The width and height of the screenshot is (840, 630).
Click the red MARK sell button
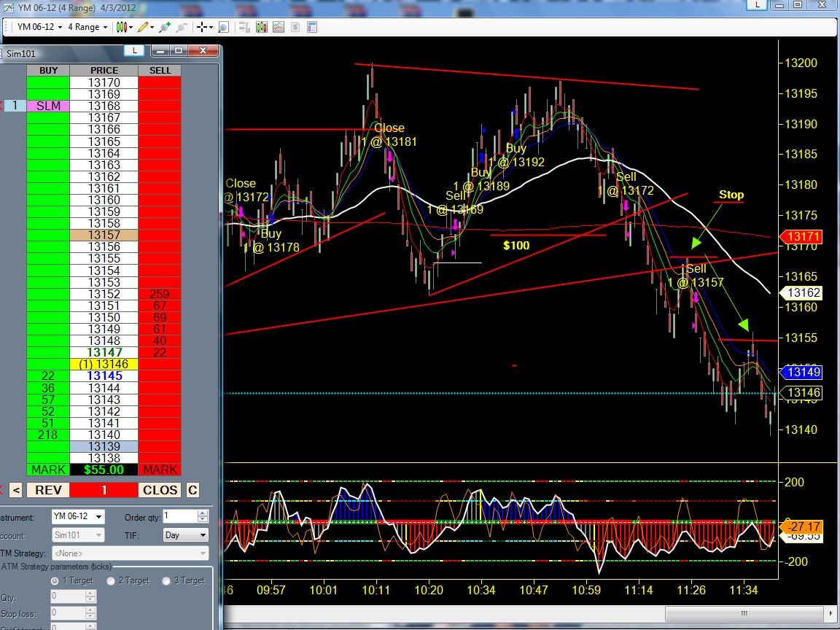160,470
